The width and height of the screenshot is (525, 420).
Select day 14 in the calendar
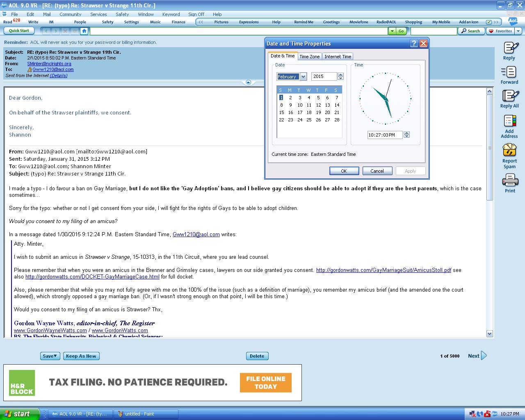tap(337, 105)
